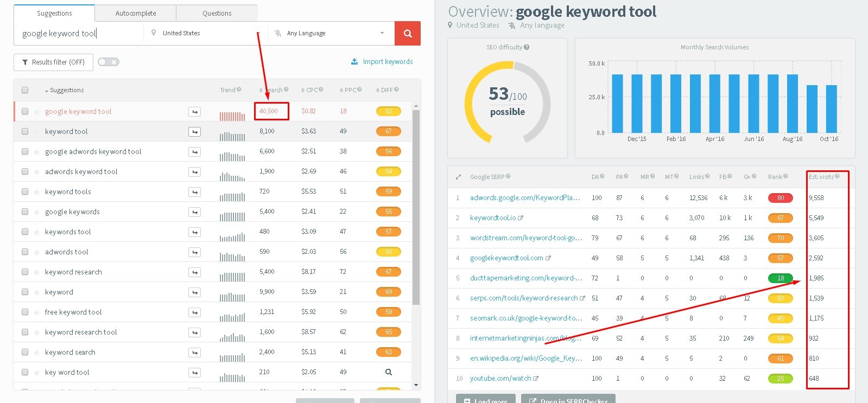The image size is (868, 403).
Task: Click rank badge 18 for ducttapemarketing.com
Action: tap(780, 278)
